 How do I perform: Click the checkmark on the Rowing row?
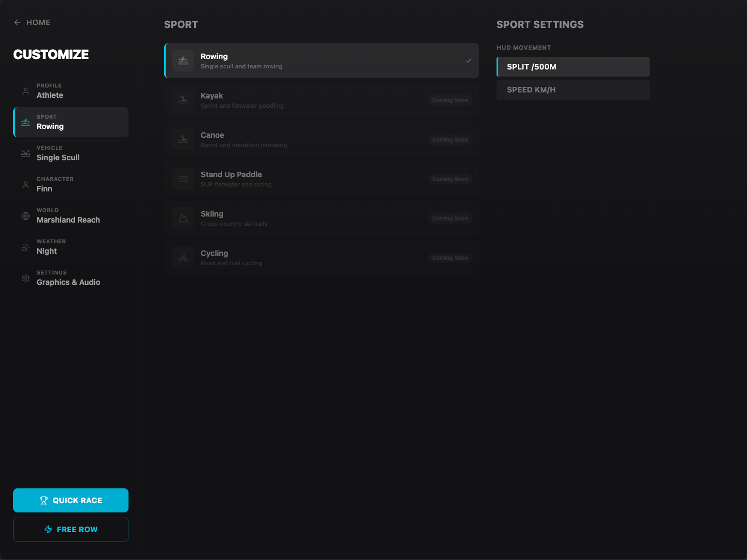pos(469,61)
